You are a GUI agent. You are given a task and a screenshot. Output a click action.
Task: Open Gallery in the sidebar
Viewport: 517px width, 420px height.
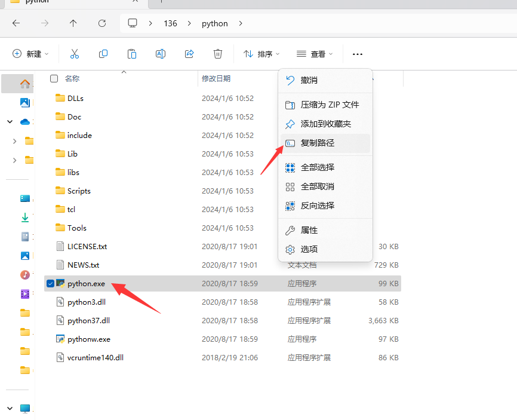(x=25, y=103)
